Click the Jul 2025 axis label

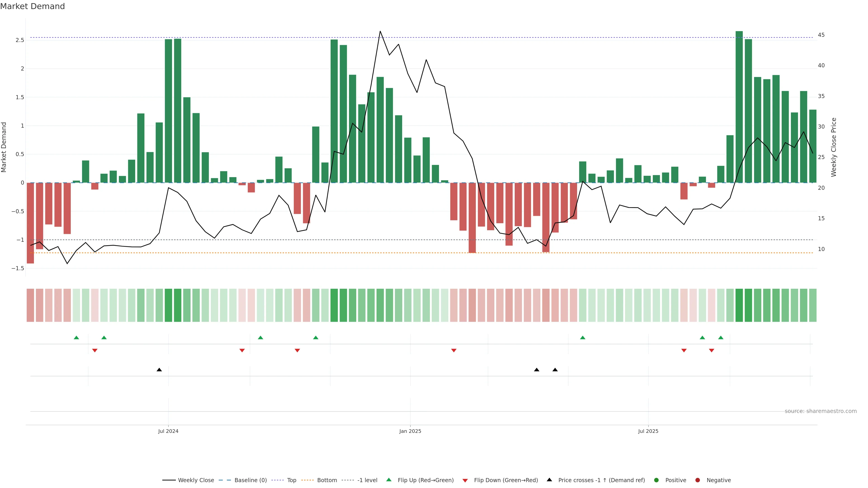(648, 431)
